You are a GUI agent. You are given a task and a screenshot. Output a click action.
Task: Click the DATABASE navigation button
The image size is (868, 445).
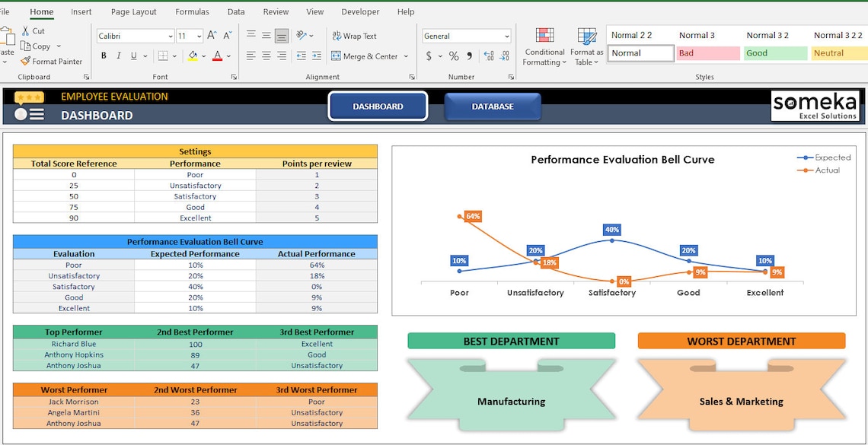click(x=492, y=106)
